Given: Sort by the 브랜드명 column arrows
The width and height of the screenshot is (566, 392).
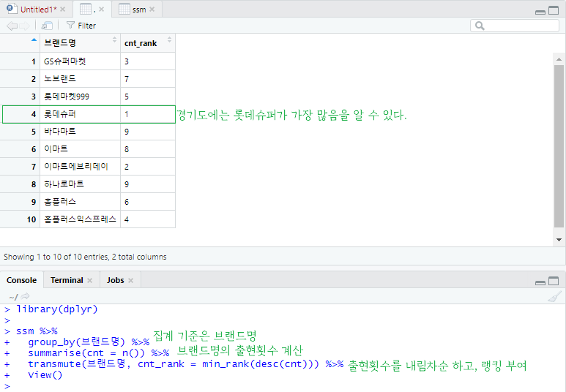Looking at the screenshot, I should pyautogui.click(x=114, y=39).
